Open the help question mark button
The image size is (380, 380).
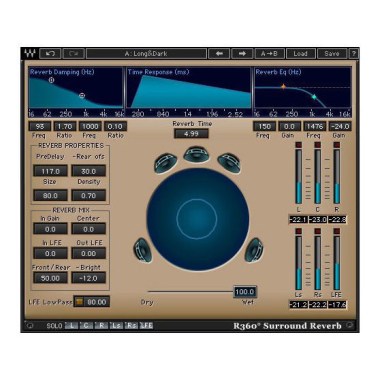(354, 54)
